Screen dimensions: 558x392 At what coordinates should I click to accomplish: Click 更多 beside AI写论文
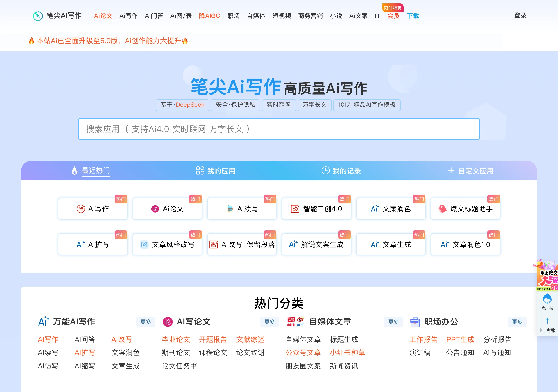coord(270,322)
